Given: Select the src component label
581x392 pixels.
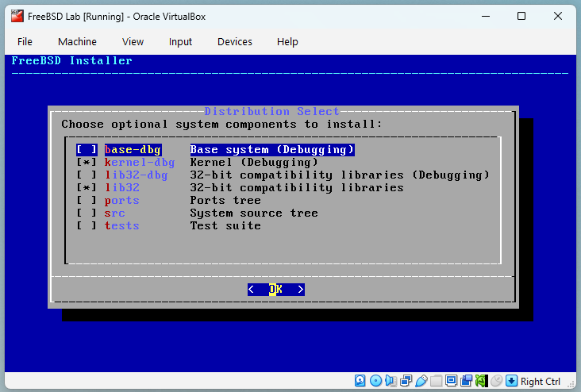Looking at the screenshot, I should 115,213.
